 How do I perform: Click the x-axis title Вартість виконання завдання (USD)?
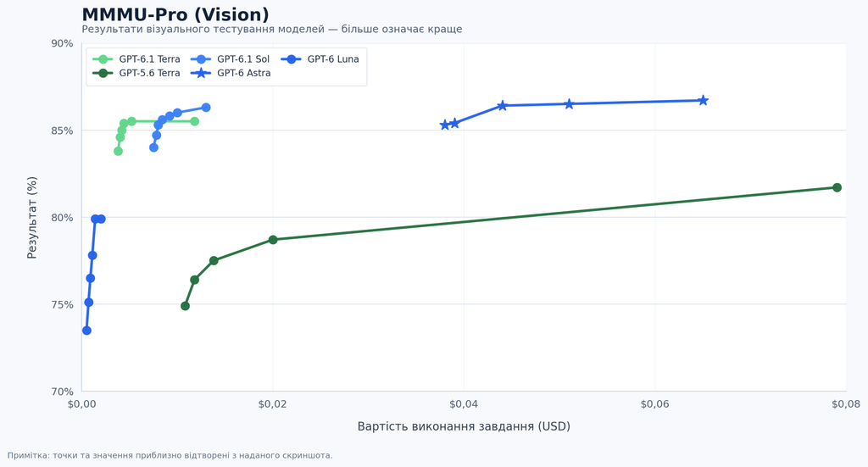(x=464, y=426)
